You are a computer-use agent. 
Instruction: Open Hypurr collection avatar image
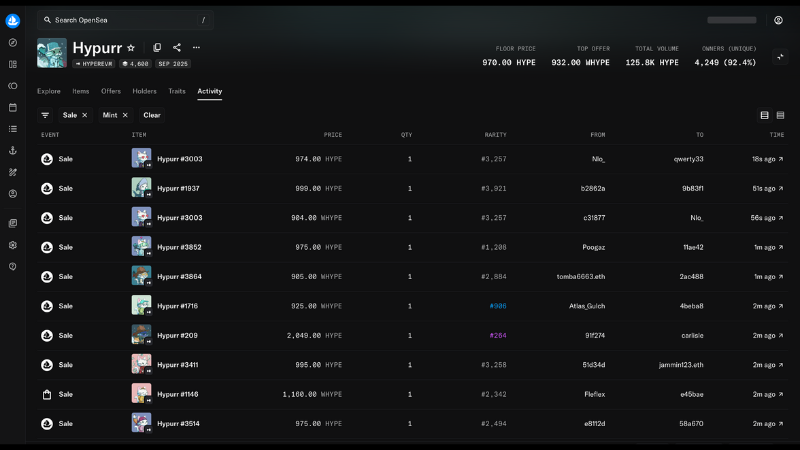pyautogui.click(x=52, y=53)
